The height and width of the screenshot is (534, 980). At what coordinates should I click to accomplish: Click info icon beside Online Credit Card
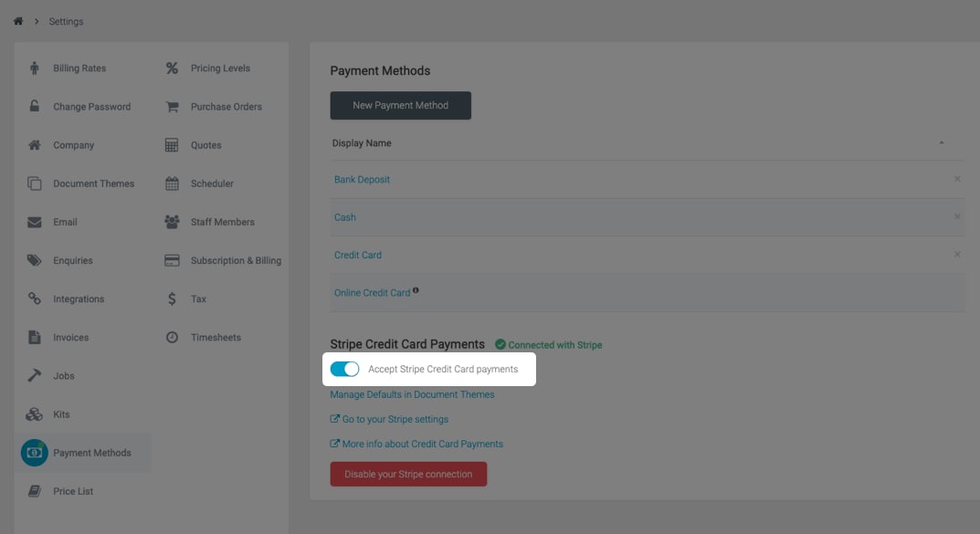tap(416, 290)
